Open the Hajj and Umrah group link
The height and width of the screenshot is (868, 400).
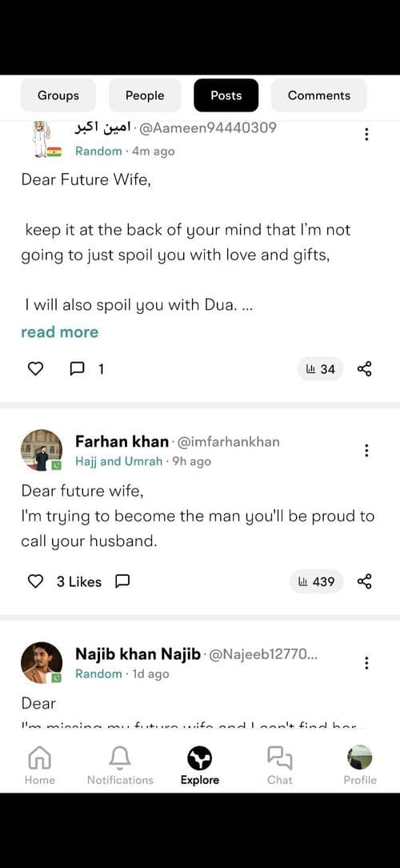pyautogui.click(x=119, y=461)
